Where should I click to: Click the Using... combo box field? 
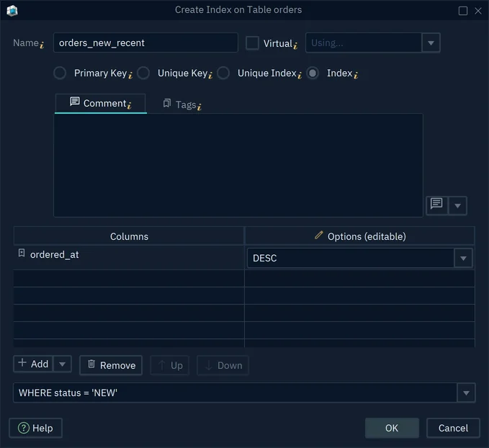pos(364,42)
